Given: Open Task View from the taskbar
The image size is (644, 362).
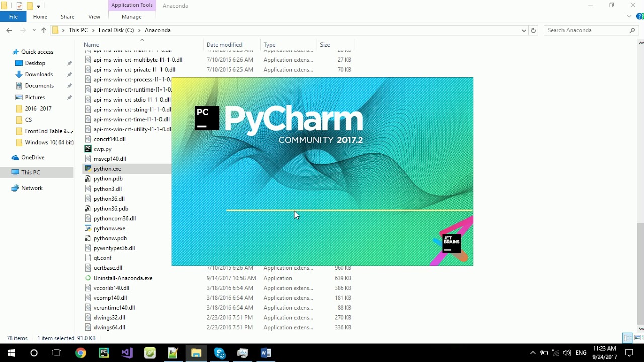Looking at the screenshot, I should click(x=57, y=353).
